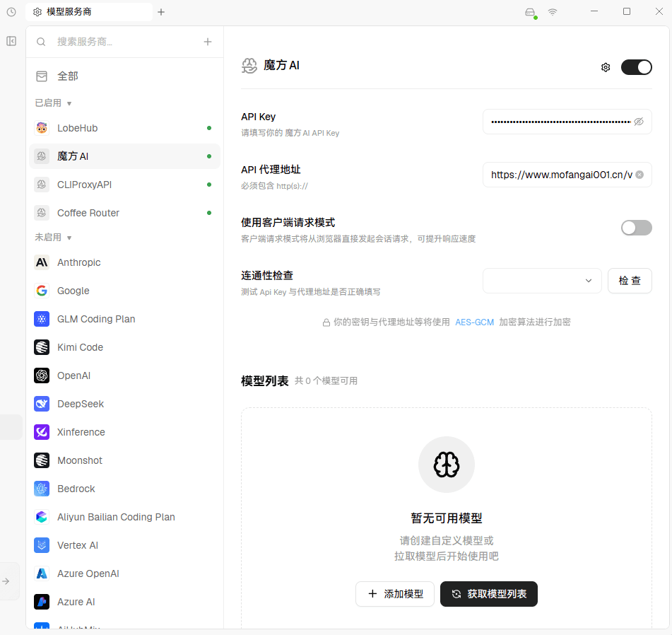Viewport: 672px width, 635px height.
Task: Open Kimi Code provider entry
Action: pyautogui.click(x=124, y=347)
